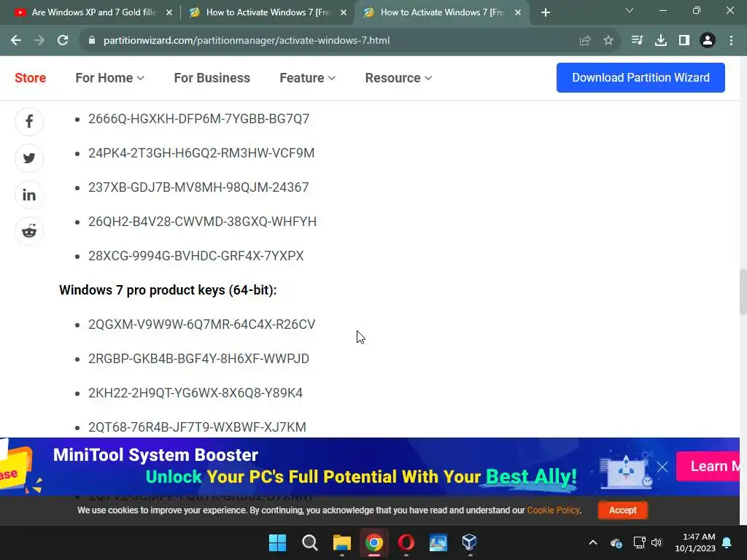Viewport: 747px width, 560px height.
Task: Click the page vertical scrollbar thumb
Action: pyautogui.click(x=743, y=292)
